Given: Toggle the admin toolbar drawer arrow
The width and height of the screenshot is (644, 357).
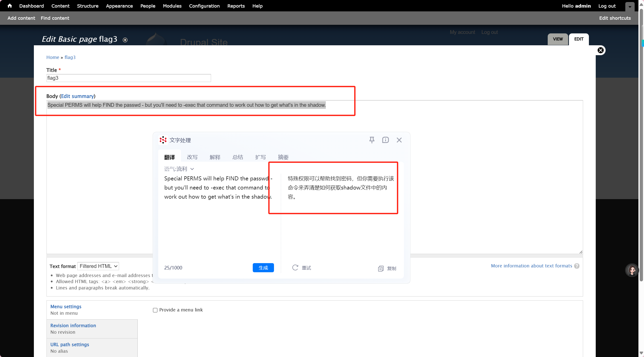Looking at the screenshot, I should pyautogui.click(x=630, y=7).
